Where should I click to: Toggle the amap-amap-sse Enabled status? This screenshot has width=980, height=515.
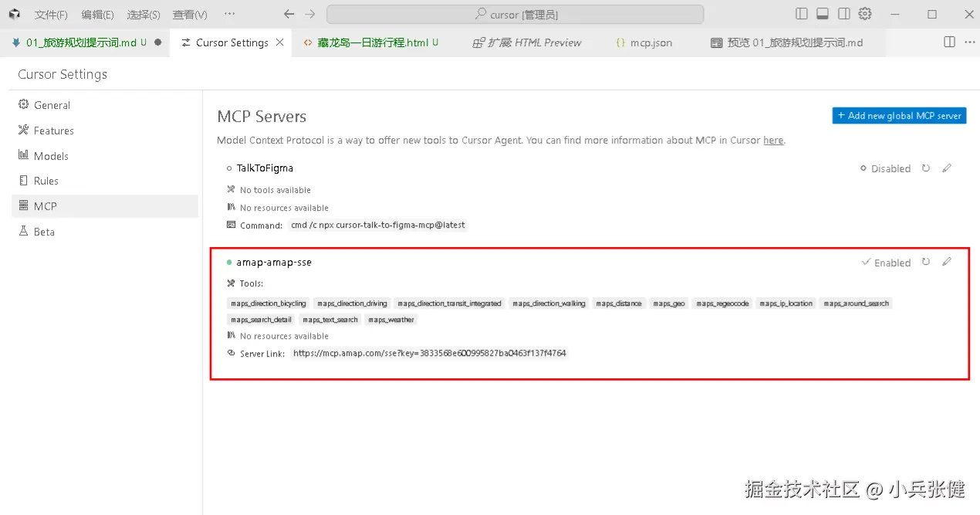pyautogui.click(x=886, y=263)
